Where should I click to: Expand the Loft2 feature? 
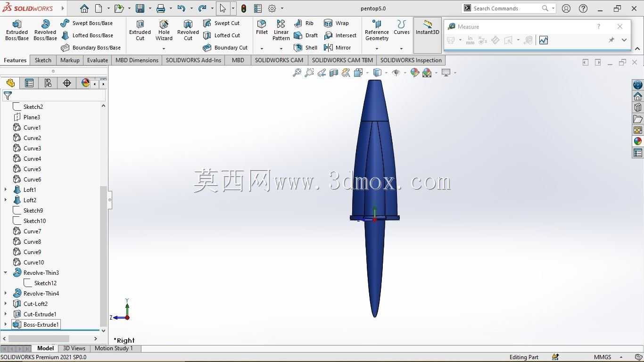click(x=6, y=200)
